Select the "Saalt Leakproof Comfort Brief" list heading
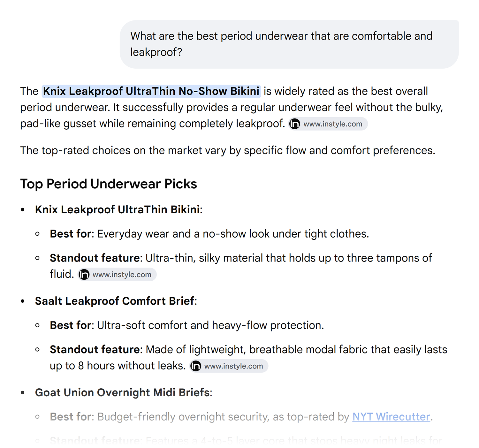The image size is (479, 448). 115,301
